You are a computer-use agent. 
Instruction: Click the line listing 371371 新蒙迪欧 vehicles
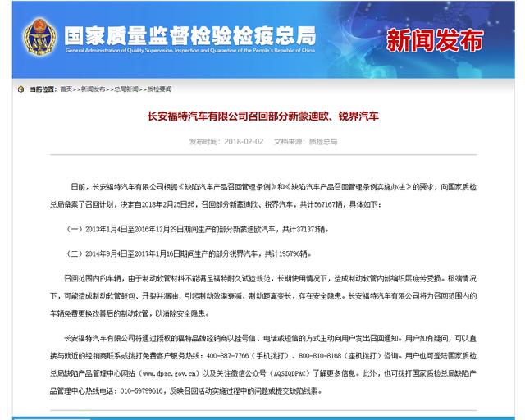(x=197, y=229)
